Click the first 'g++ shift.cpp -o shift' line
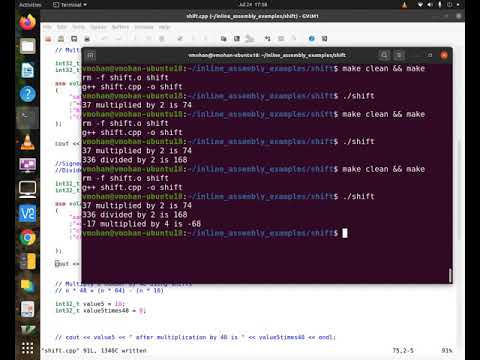 point(132,87)
